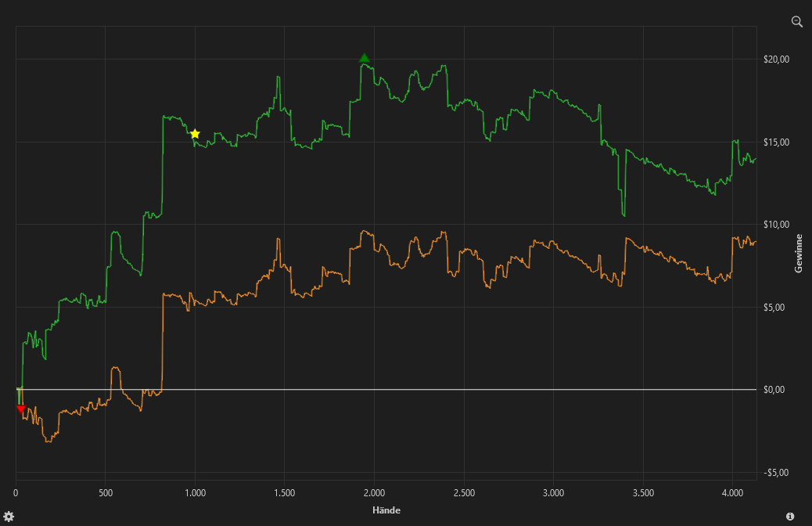Click the Gewinne axis title
Viewport: 812px width, 526px height.
coord(798,254)
